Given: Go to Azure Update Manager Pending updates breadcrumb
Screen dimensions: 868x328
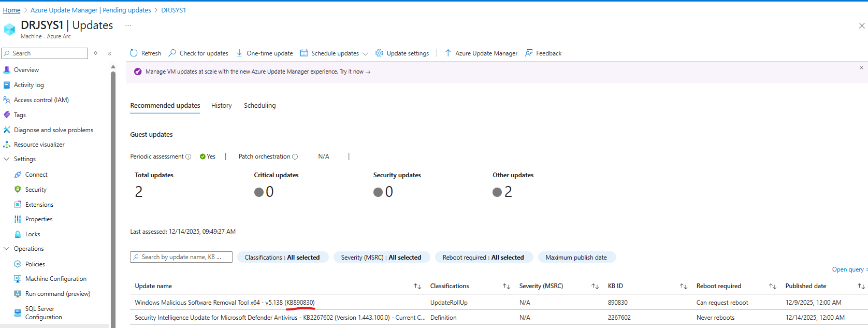Looking at the screenshot, I should [x=91, y=10].
